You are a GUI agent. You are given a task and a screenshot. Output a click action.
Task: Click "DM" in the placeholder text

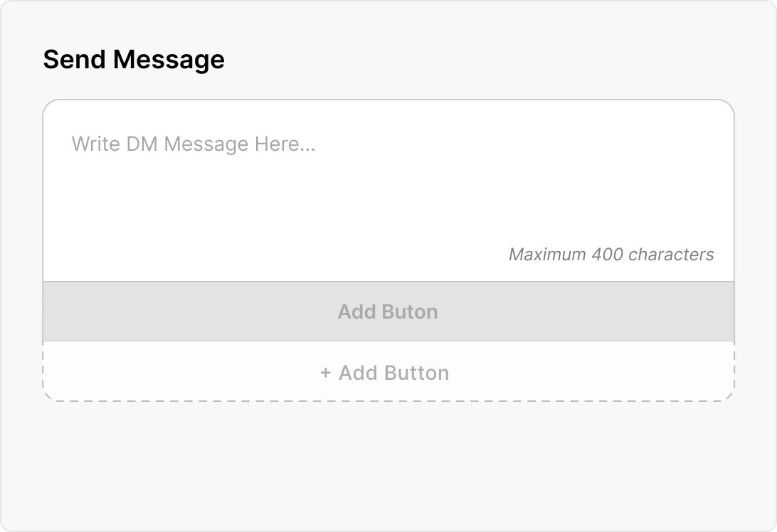coord(142,144)
